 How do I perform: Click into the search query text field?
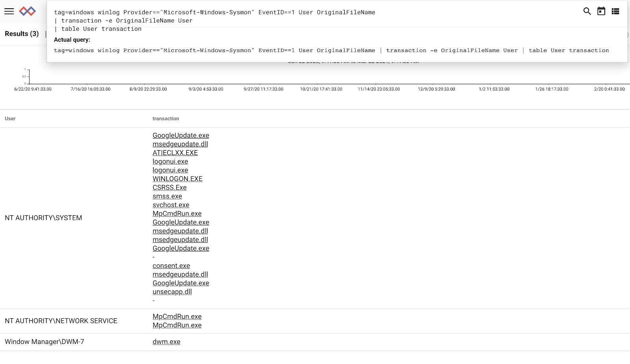pyautogui.click(x=315, y=20)
